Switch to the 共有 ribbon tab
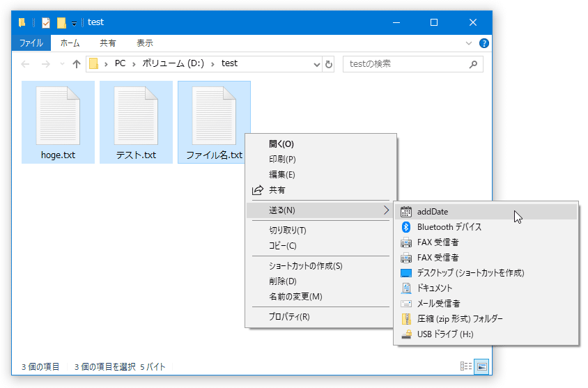588x388 pixels. point(107,43)
